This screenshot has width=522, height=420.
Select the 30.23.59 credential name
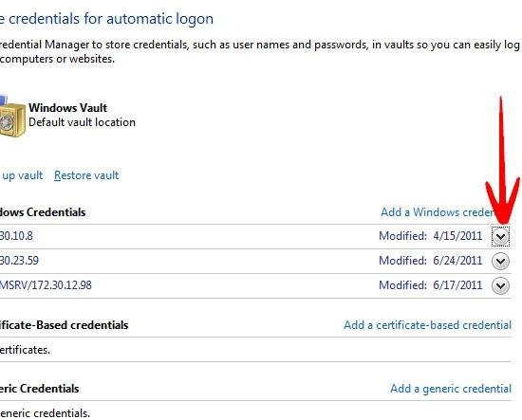coord(19,261)
